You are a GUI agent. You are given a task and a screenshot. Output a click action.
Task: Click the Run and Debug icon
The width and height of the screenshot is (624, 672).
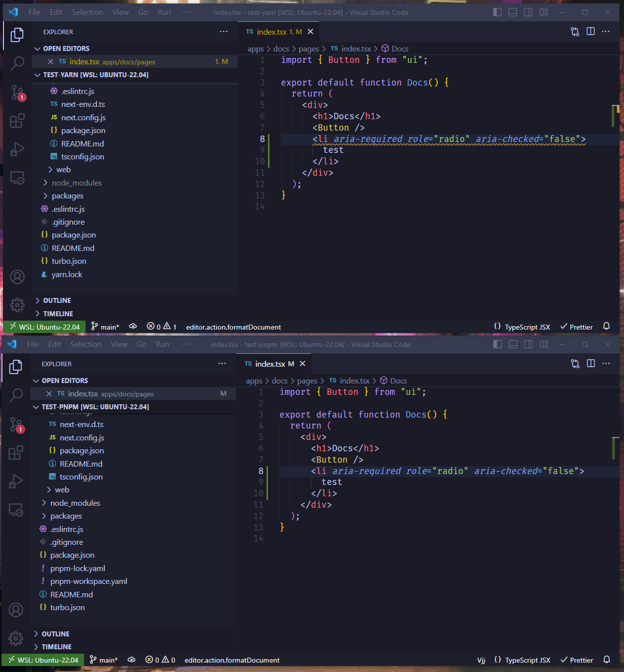point(17,149)
